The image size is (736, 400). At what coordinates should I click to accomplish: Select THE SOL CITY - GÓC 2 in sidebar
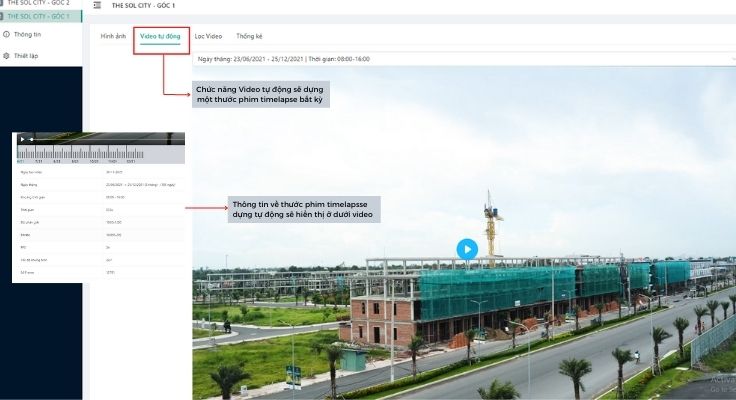click(x=38, y=3)
